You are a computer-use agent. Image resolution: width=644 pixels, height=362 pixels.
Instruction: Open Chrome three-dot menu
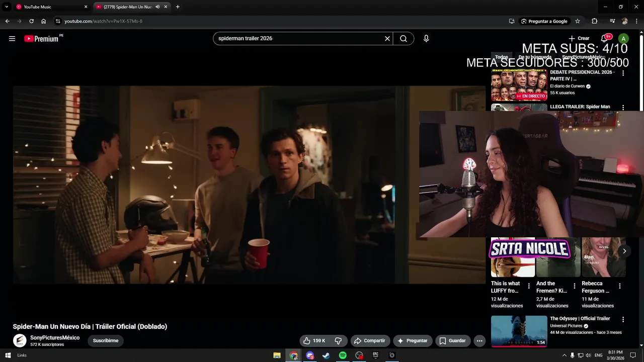coord(636,21)
